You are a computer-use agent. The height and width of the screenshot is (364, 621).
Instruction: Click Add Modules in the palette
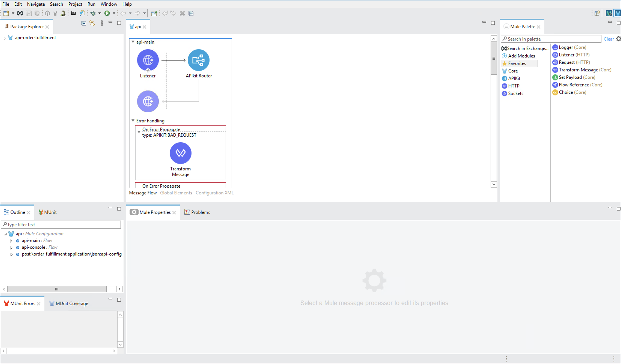(519, 56)
